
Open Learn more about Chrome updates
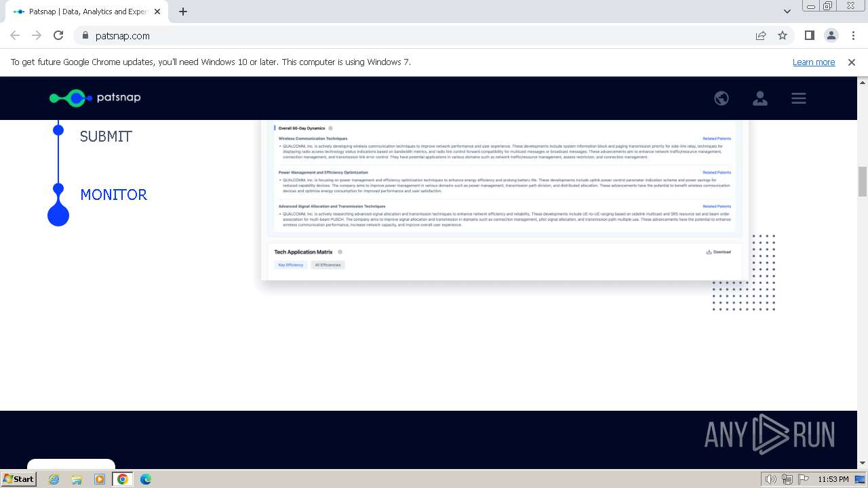[x=814, y=62]
